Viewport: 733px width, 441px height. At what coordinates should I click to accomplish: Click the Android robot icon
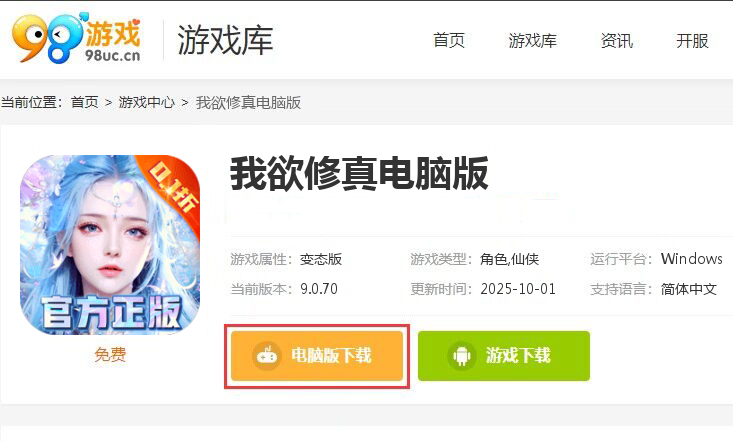click(462, 356)
